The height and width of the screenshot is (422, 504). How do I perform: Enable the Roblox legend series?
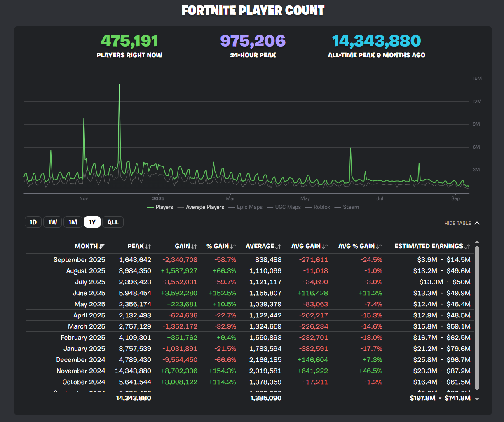[318, 207]
